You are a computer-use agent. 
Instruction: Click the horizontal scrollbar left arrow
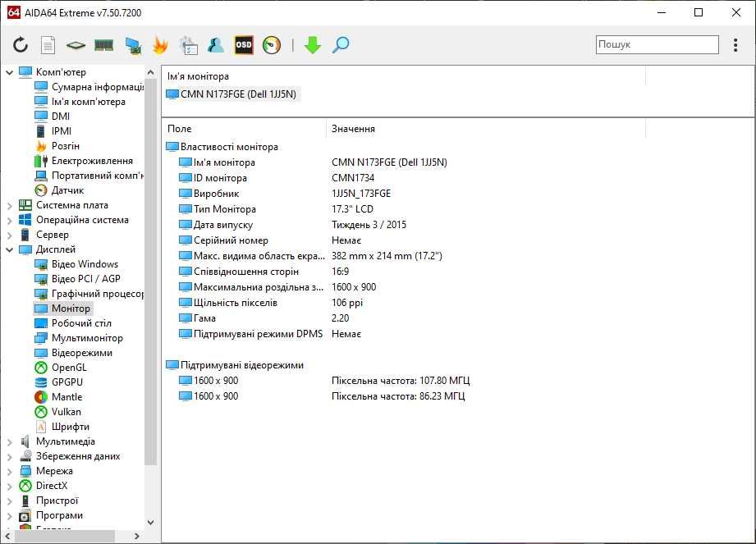click(x=7, y=536)
